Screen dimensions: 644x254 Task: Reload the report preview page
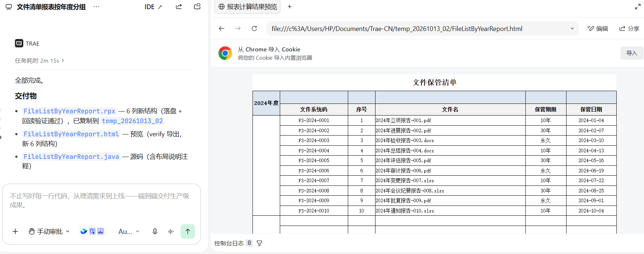click(254, 28)
